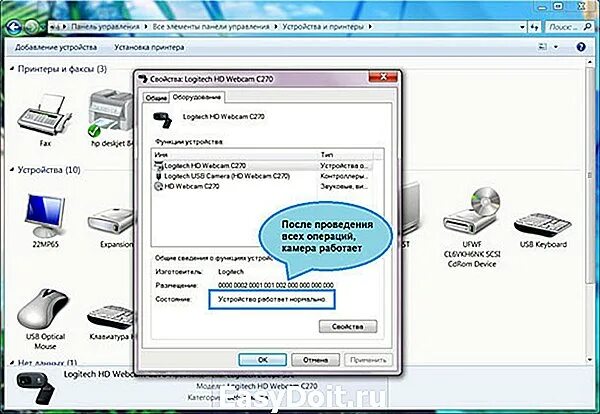
Task: Select the USB Optical Mouse icon
Action: (x=42, y=311)
